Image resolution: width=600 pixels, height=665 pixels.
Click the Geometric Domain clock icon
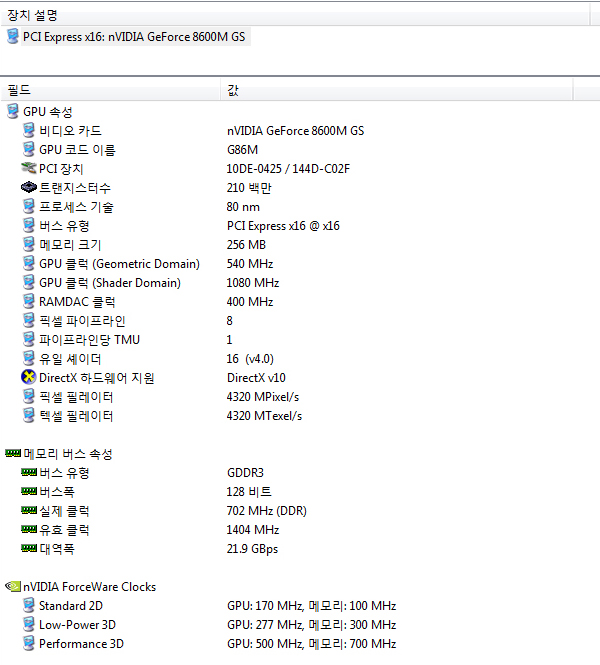click(x=29, y=263)
